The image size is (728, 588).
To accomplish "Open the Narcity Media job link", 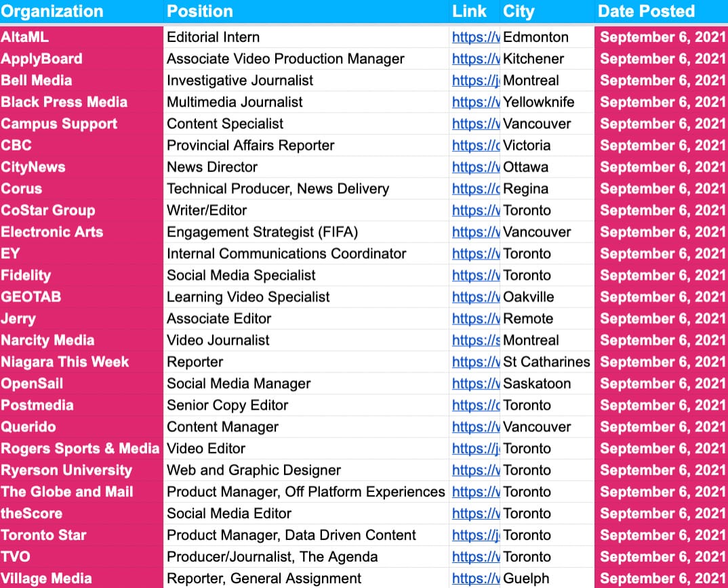I will (x=475, y=340).
